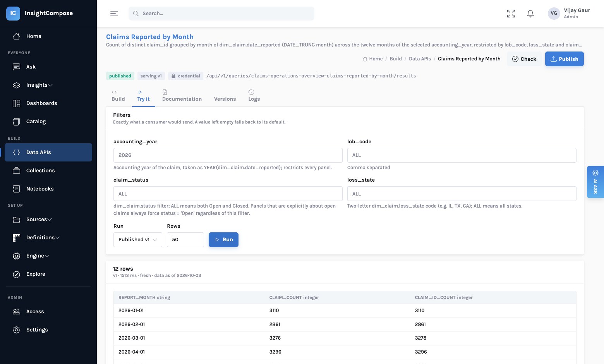Expand the Sources submenu
The height and width of the screenshot is (364, 604).
[48, 219]
